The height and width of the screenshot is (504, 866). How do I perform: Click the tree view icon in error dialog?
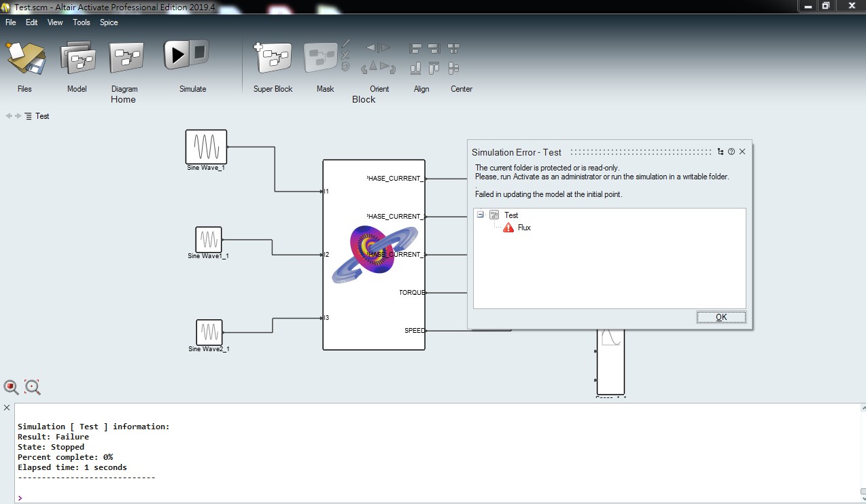tap(721, 152)
